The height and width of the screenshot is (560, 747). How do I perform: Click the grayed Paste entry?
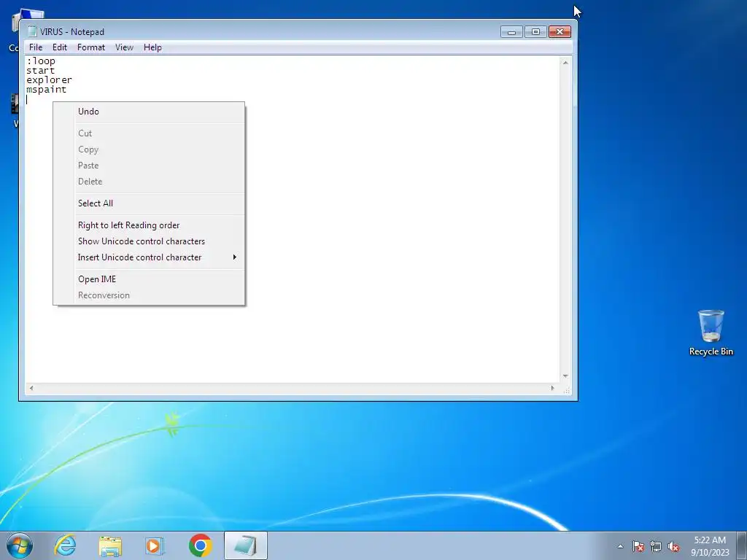point(149,166)
